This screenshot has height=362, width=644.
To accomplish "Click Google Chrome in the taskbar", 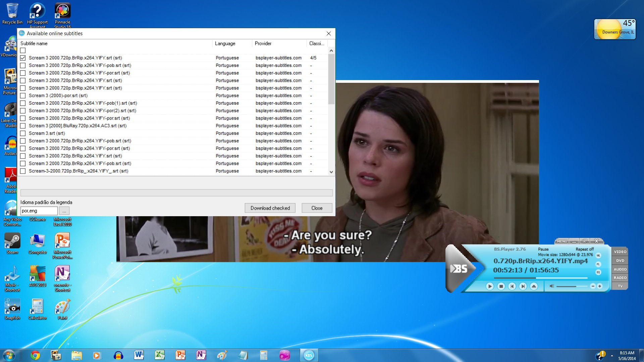I will click(x=35, y=355).
